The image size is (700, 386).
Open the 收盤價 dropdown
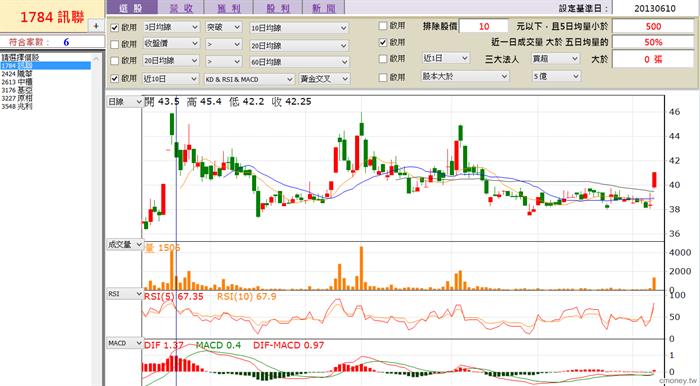click(x=171, y=44)
